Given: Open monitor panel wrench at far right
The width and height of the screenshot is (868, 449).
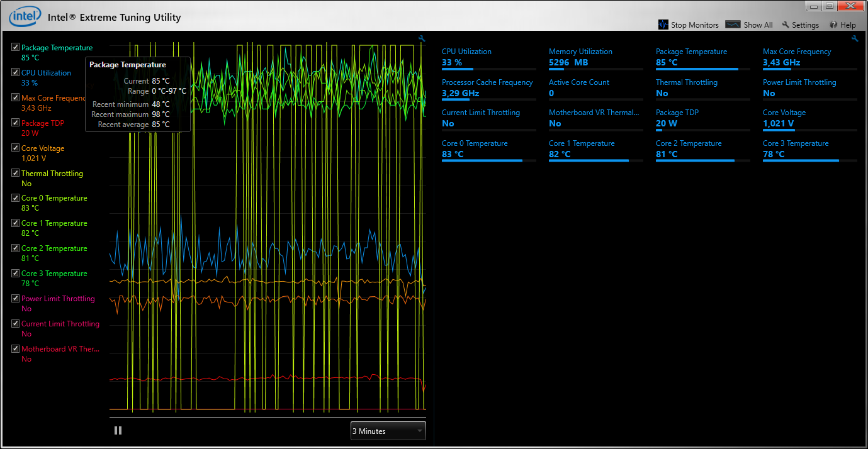Looking at the screenshot, I should [x=855, y=38].
